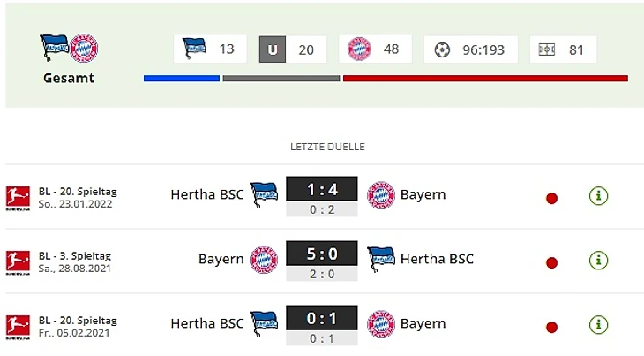Click Bayern home team name in 5:0 match
The image size is (644, 356).
pos(221,259)
